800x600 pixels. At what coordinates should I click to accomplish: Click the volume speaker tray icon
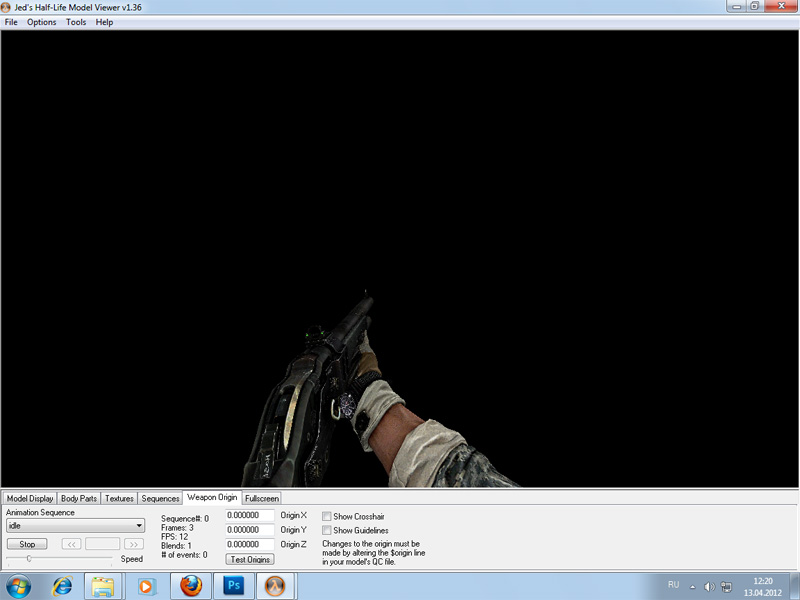tap(708, 585)
